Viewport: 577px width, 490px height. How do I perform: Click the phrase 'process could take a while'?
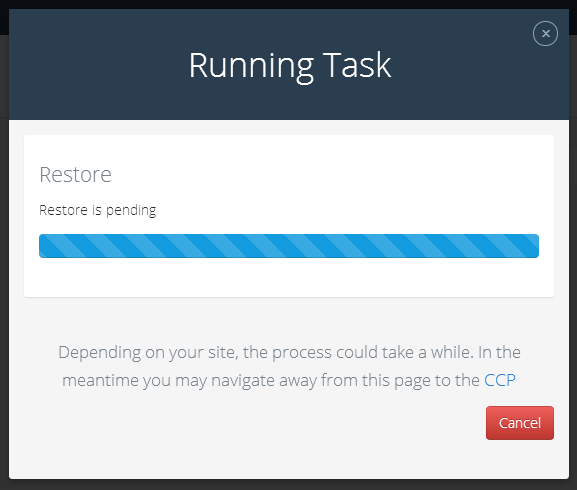tap(373, 352)
